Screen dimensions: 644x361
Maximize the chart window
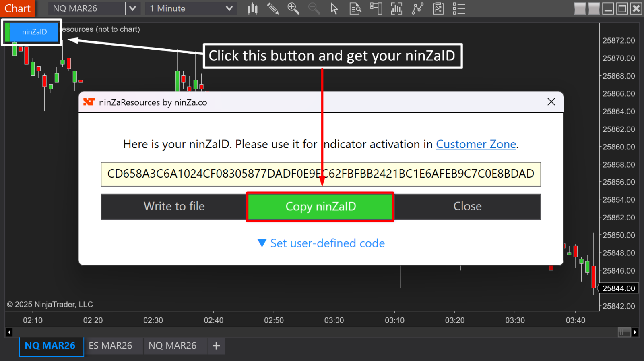[622, 8]
